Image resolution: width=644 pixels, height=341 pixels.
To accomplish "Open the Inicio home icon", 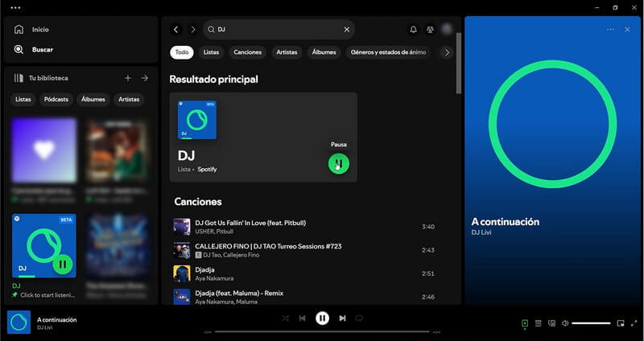I will (19, 30).
